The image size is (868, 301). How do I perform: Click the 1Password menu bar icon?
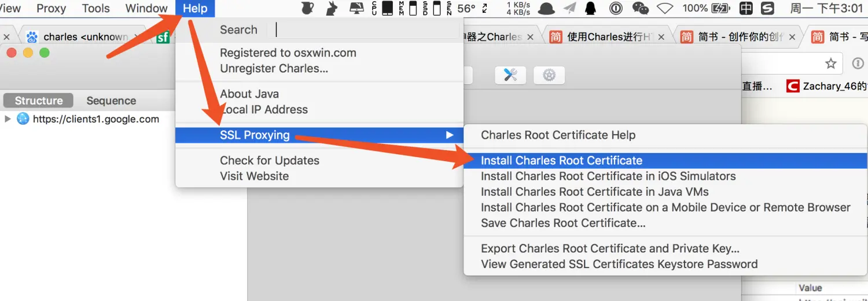616,8
